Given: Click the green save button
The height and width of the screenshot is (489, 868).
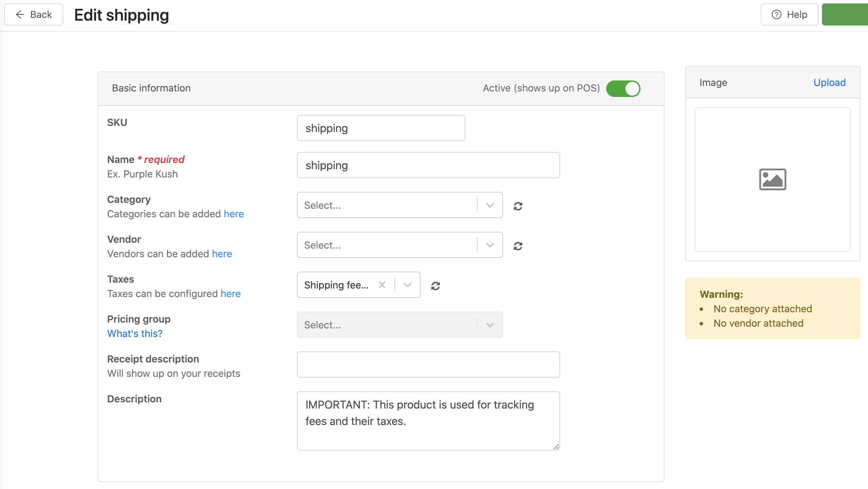Looking at the screenshot, I should [x=845, y=14].
